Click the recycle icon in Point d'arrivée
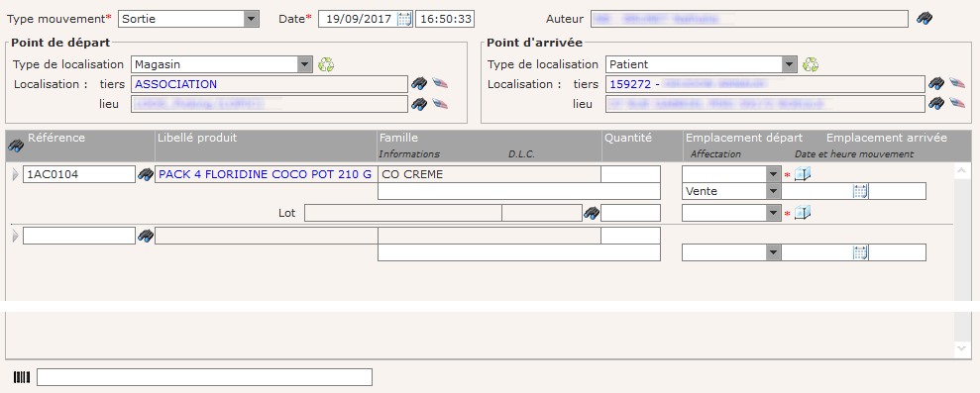 [x=811, y=64]
